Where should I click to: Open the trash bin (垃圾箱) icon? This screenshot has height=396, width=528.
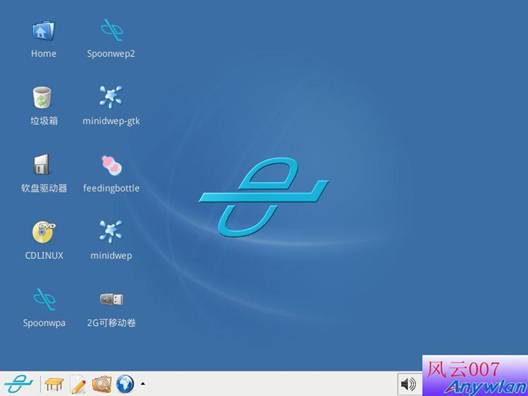pyautogui.click(x=42, y=98)
